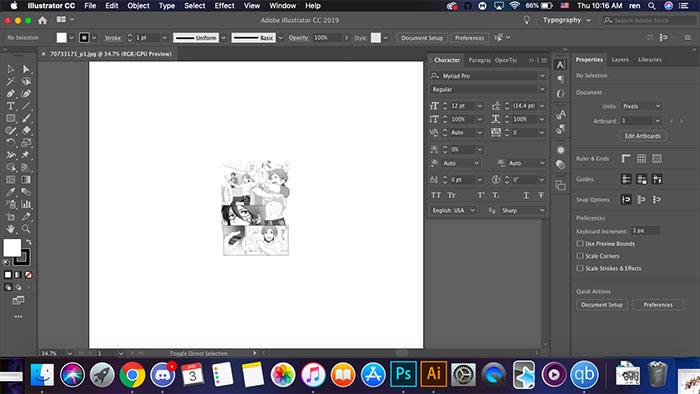Open the Object menu

pos(138,6)
